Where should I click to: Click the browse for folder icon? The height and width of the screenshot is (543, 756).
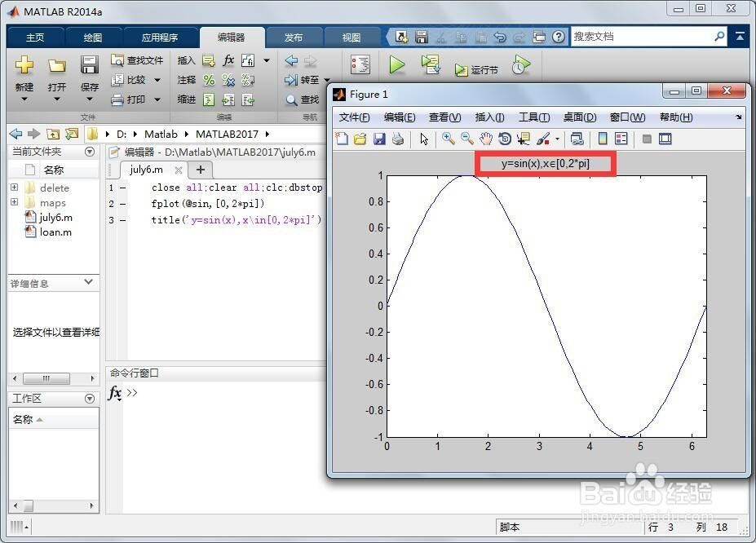click(71, 134)
